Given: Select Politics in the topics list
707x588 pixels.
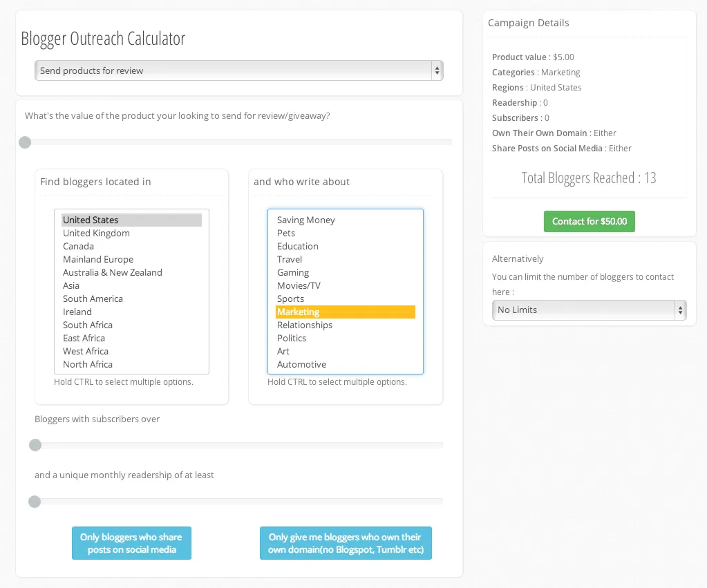Looking at the screenshot, I should coord(292,338).
